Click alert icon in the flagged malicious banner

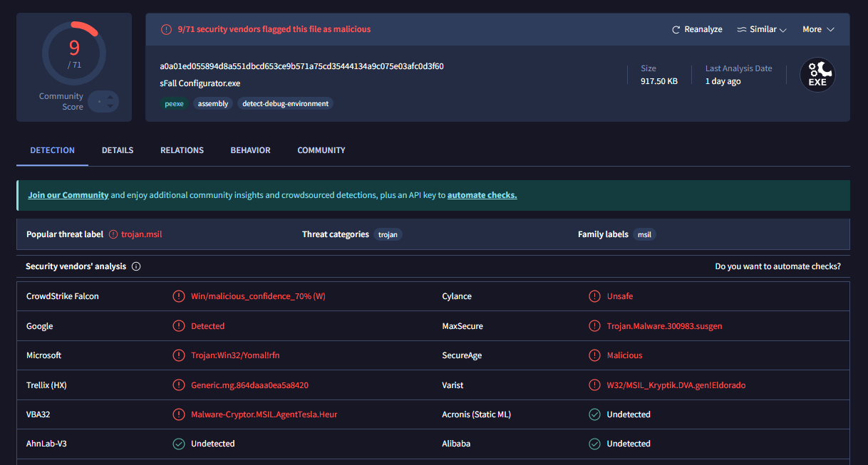[x=166, y=29]
